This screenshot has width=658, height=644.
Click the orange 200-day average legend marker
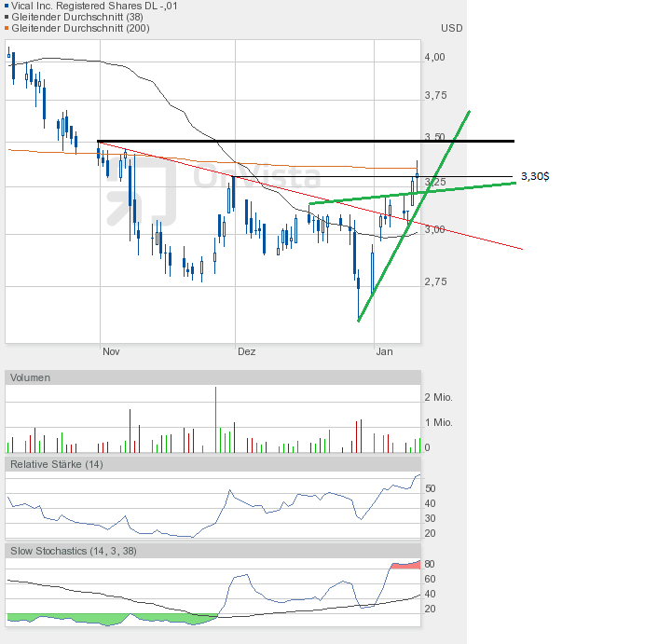[x=7, y=29]
